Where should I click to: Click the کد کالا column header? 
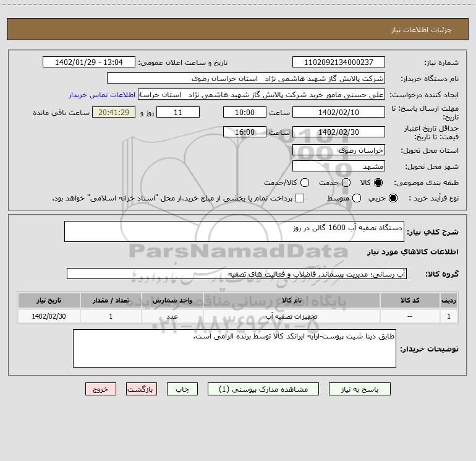(x=410, y=300)
